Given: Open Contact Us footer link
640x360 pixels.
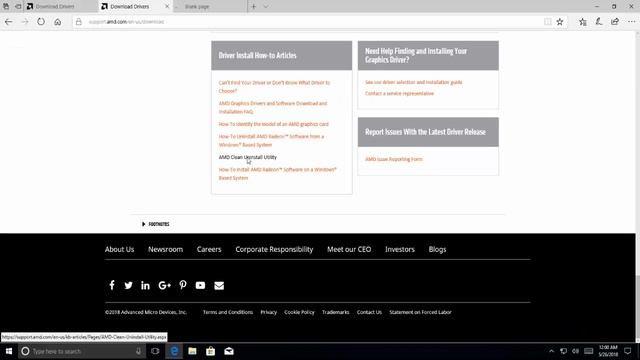Looking at the screenshot, I should (x=369, y=312).
